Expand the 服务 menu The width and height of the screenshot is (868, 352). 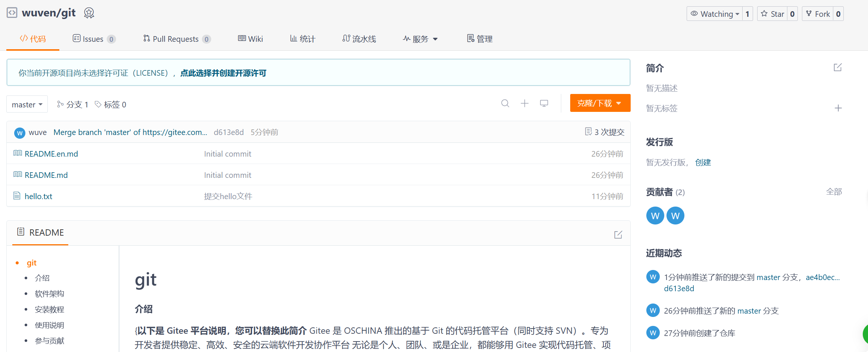point(420,39)
